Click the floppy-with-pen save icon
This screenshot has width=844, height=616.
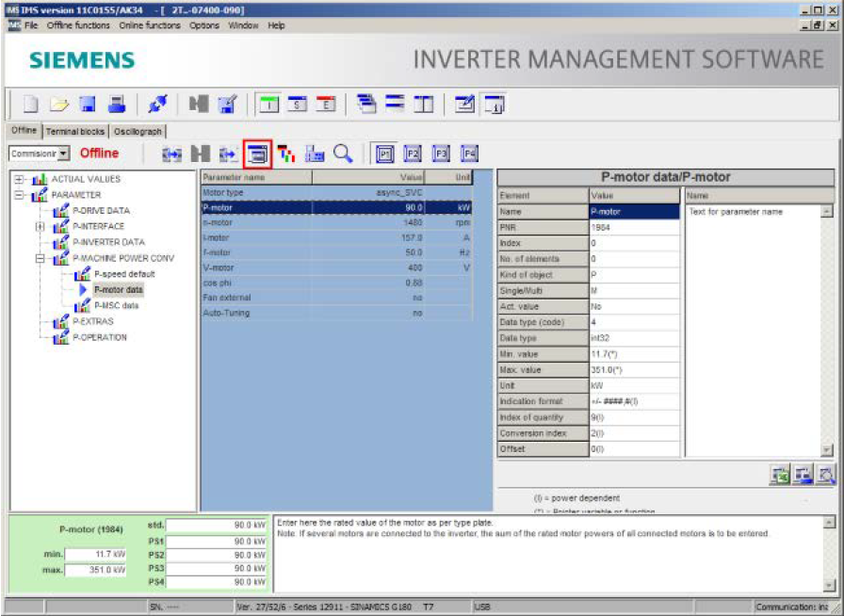[228, 104]
